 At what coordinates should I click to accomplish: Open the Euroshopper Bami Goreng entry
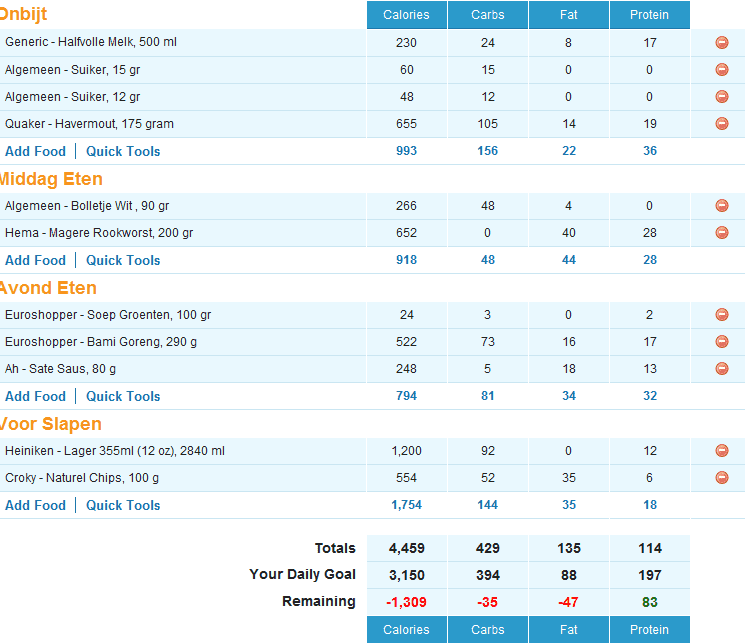pos(100,342)
